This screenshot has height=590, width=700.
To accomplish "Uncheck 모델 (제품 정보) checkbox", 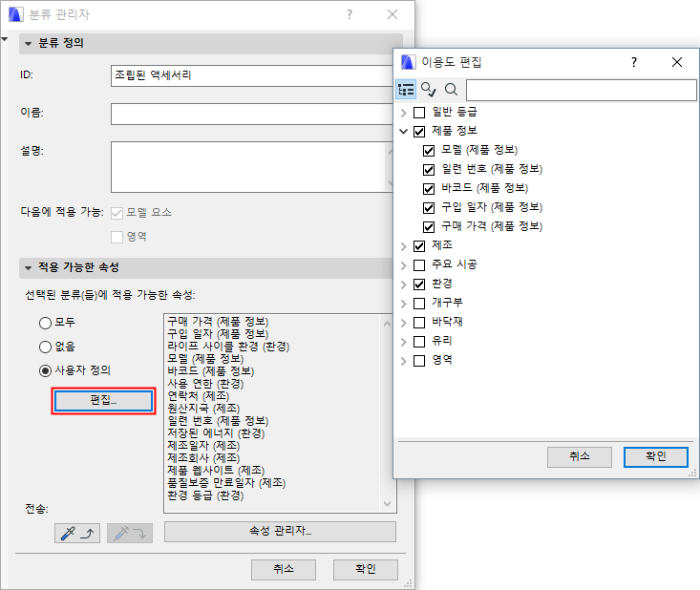I will pyautogui.click(x=429, y=151).
